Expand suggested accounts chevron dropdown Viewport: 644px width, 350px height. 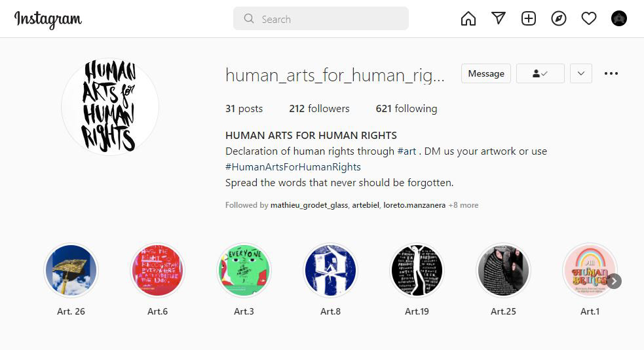(x=581, y=73)
